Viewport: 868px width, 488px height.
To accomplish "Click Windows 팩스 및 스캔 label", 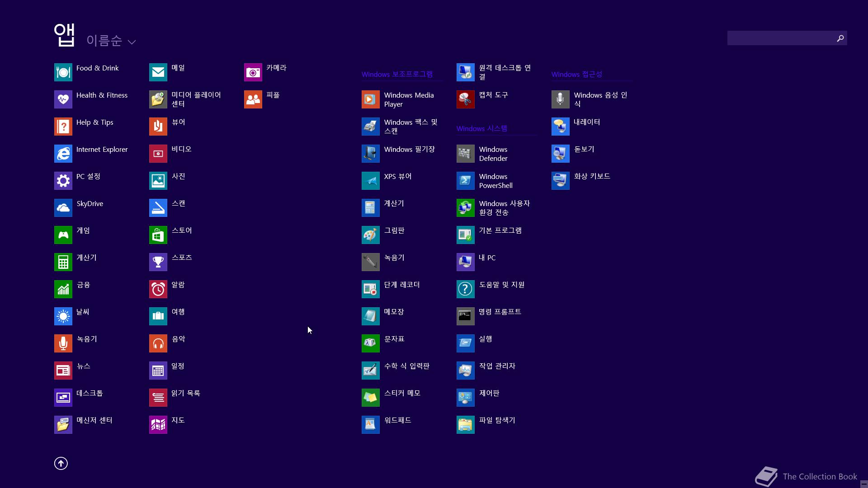I will click(x=410, y=126).
